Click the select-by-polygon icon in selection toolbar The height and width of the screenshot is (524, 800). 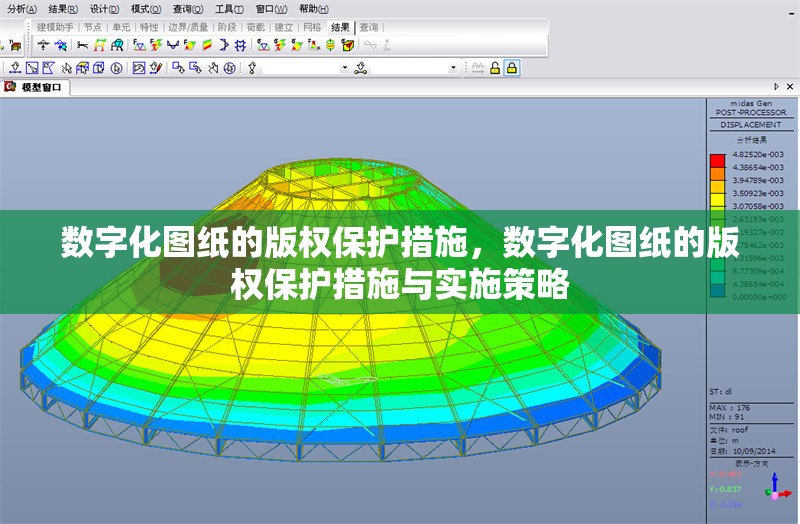tap(48, 68)
